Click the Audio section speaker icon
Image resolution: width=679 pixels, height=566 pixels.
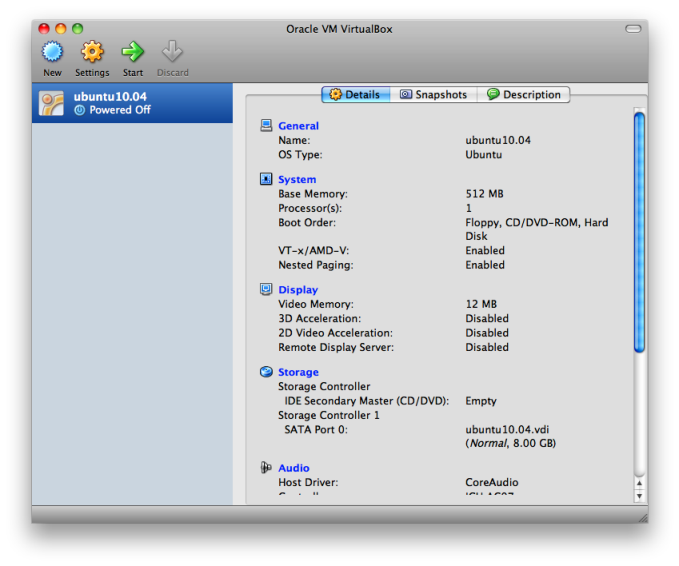266,468
